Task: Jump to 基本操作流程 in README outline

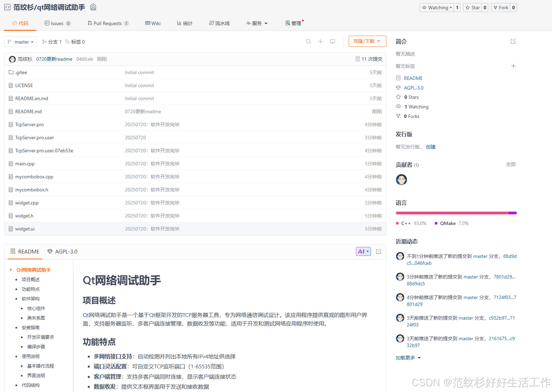Action: [40, 366]
